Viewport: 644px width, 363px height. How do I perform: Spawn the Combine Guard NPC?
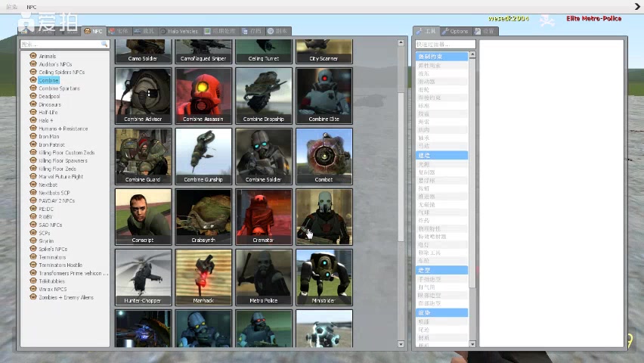click(x=143, y=157)
